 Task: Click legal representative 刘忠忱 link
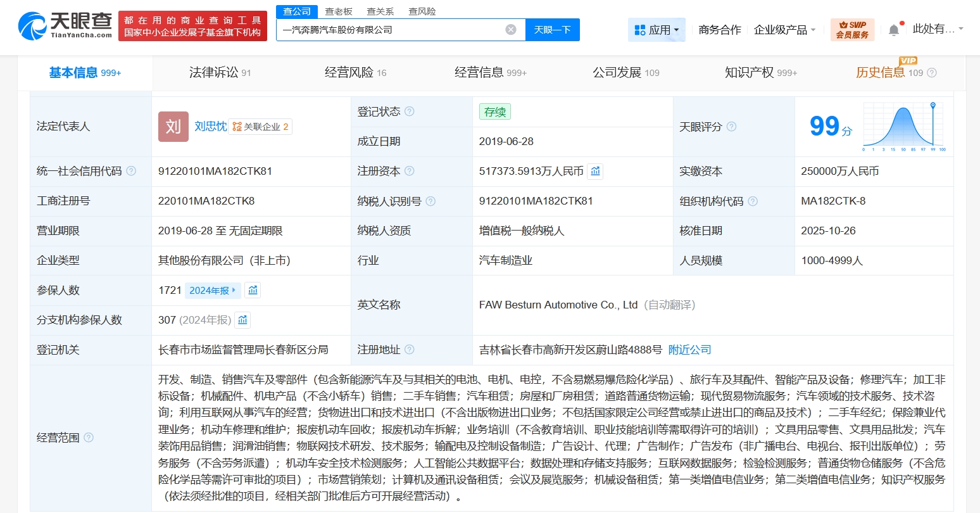point(209,126)
